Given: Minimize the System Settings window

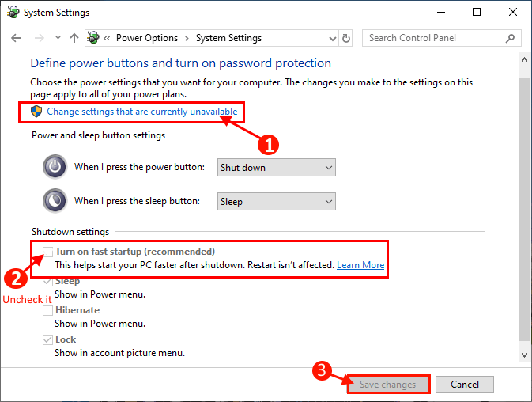Looking at the screenshot, I should 441,12.
